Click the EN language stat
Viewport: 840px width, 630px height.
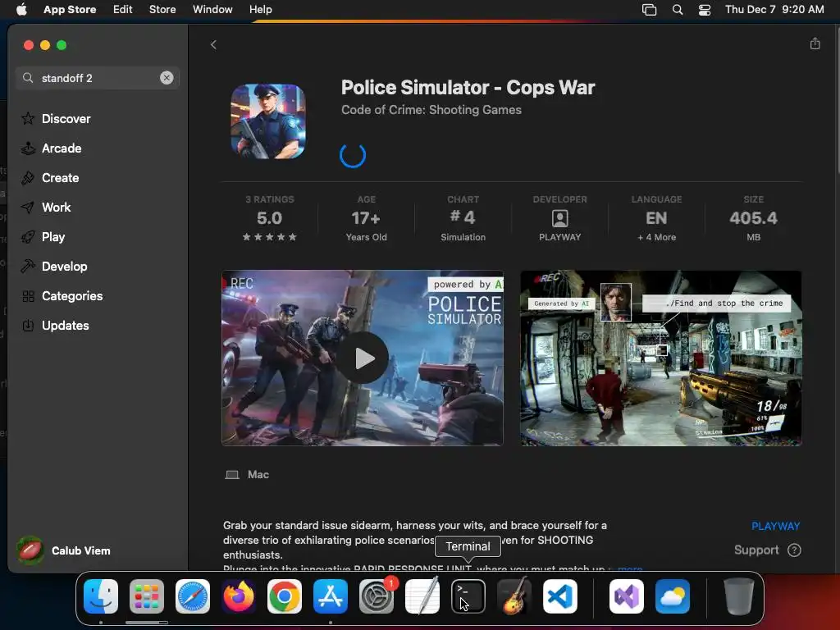pyautogui.click(x=657, y=218)
